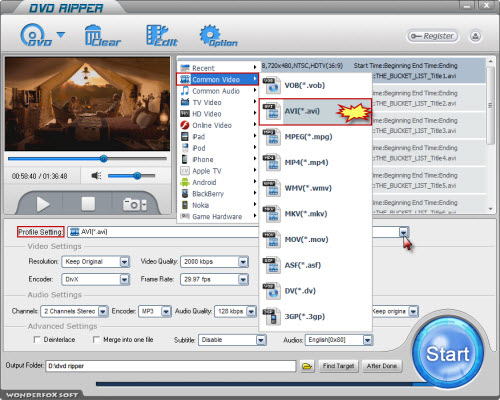Click the Find Target button
Viewport: 500px width, 400px height.
click(x=338, y=366)
